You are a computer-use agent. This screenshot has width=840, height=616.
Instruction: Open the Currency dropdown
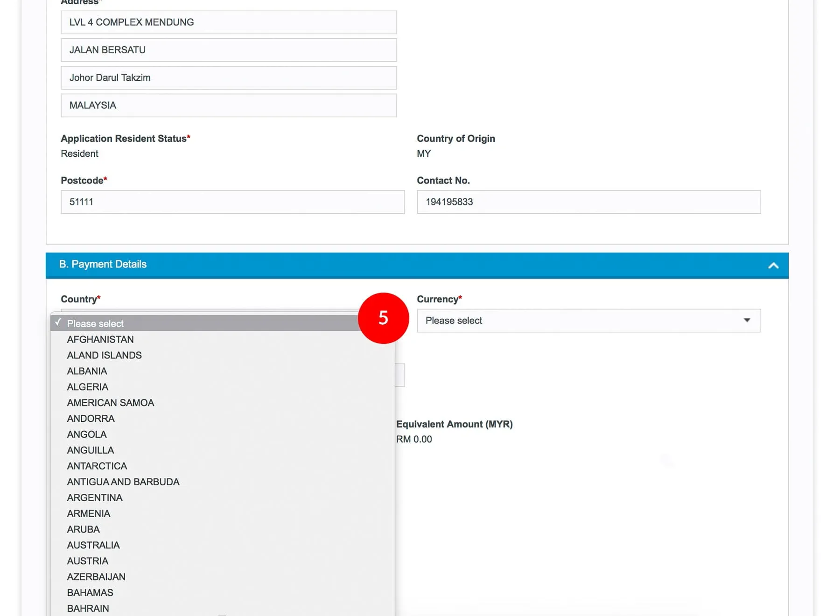coord(588,321)
